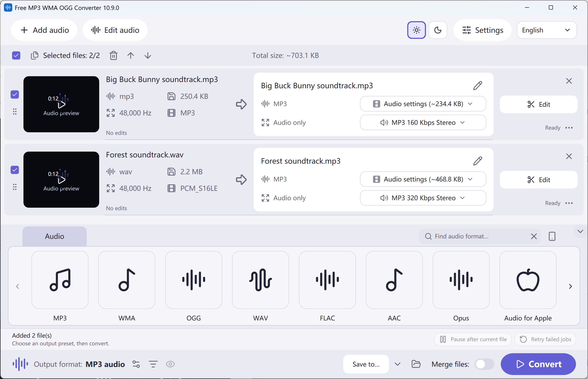The width and height of the screenshot is (588, 379).
Task: Toggle the eye preview icon in bottom bar
Action: (x=170, y=364)
